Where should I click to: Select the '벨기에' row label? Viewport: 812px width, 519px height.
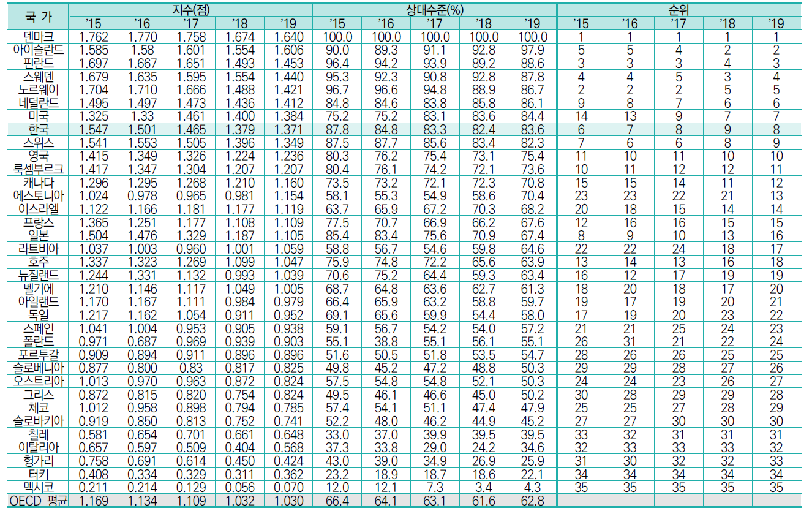39,289
